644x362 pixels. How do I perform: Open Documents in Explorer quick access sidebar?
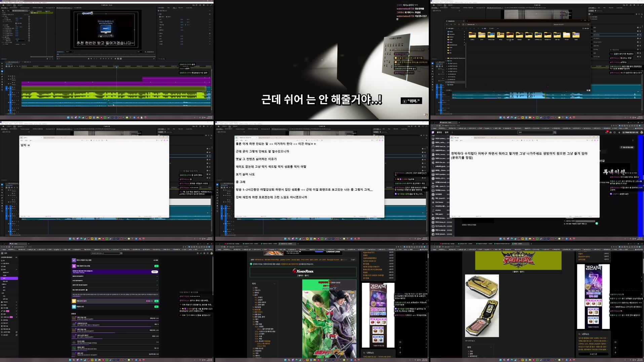(452, 34)
